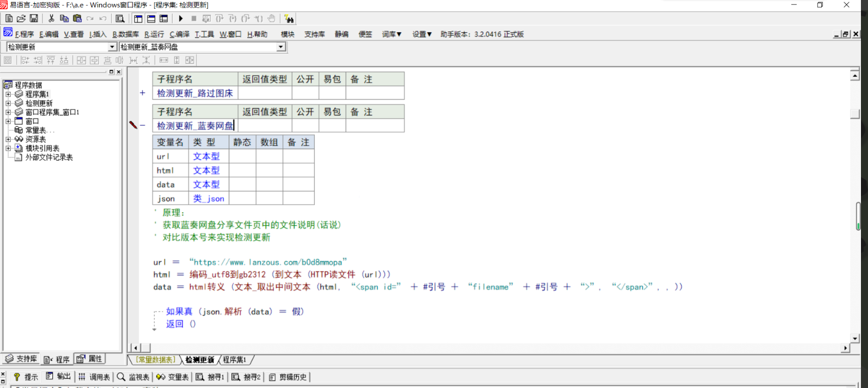This screenshot has height=388, width=868.
Task: Click the Paste clipboard icon
Action: [77, 19]
